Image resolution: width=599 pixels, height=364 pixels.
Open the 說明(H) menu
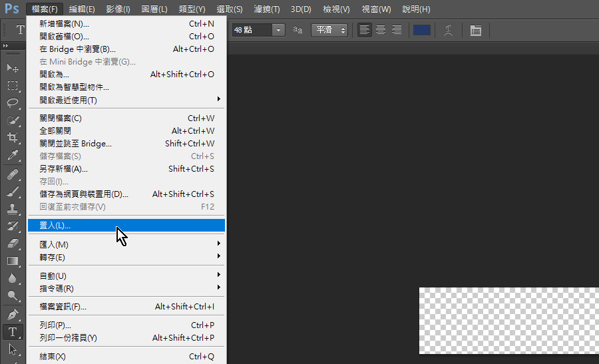click(416, 9)
